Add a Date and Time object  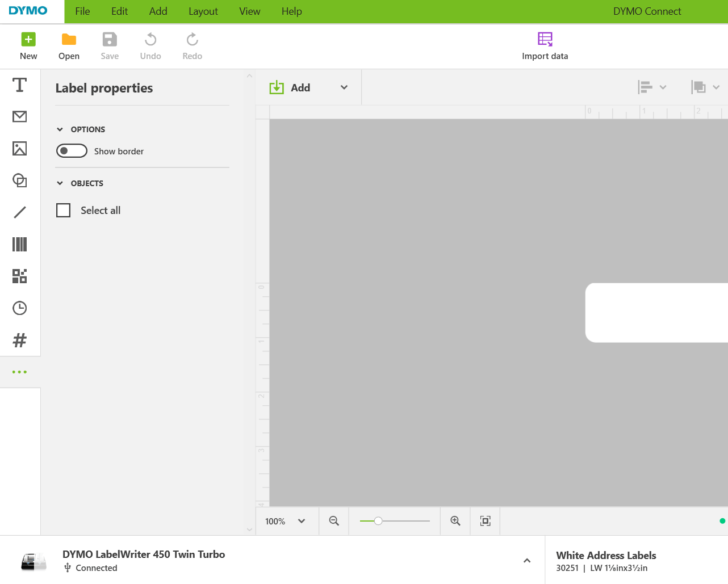[x=19, y=308]
